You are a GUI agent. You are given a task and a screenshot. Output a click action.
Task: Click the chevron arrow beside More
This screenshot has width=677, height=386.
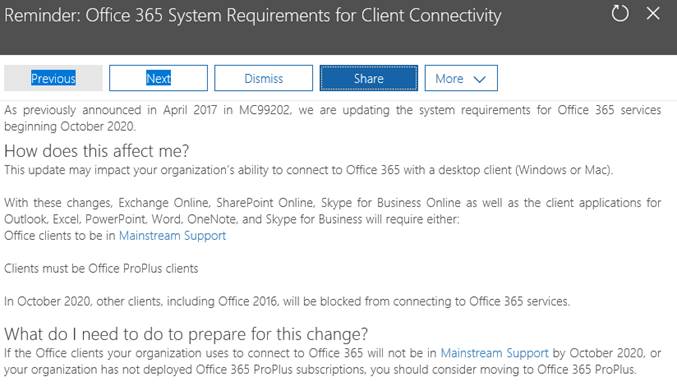click(479, 79)
